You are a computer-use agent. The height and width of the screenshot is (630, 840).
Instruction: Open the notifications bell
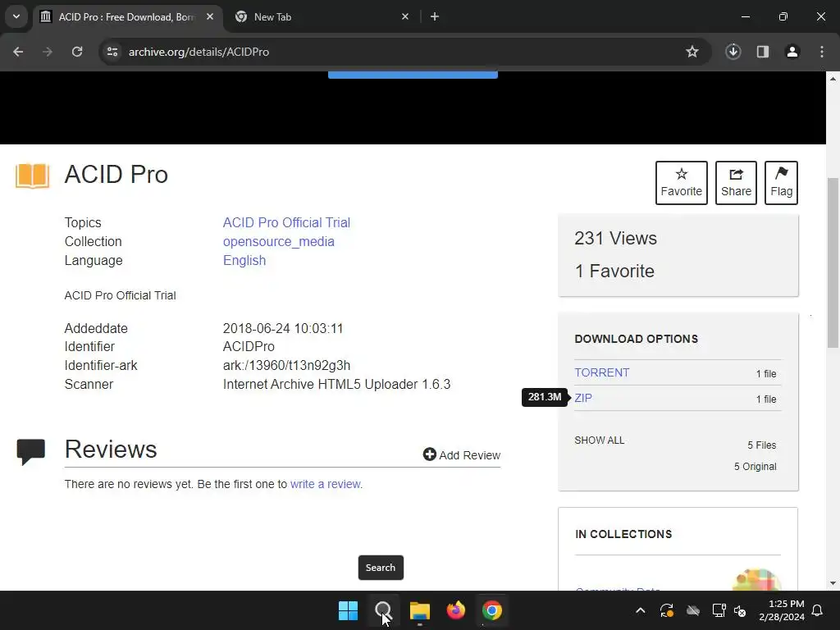818,610
